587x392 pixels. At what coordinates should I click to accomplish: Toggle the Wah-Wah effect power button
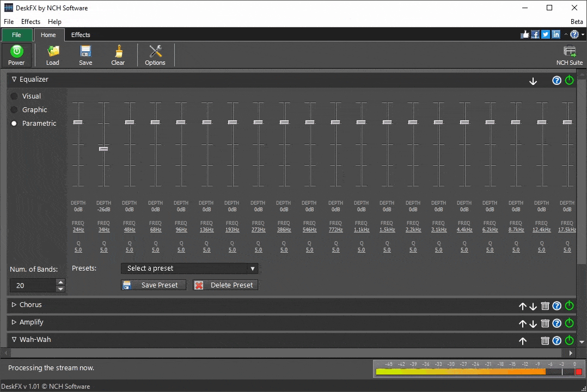(x=569, y=340)
